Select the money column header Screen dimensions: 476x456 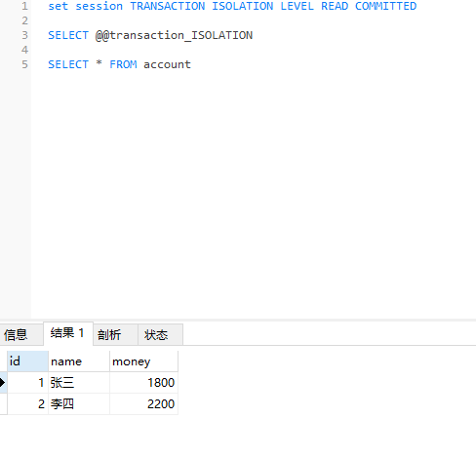point(143,361)
